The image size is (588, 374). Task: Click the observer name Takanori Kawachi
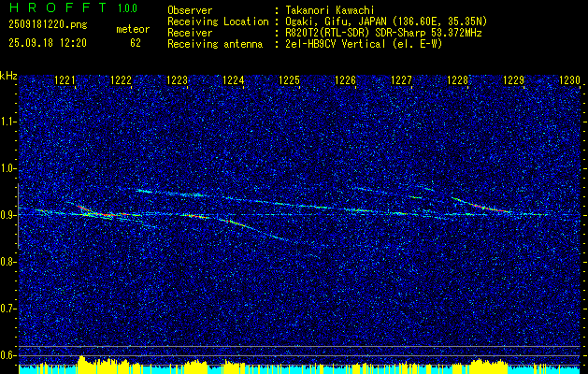pos(330,10)
